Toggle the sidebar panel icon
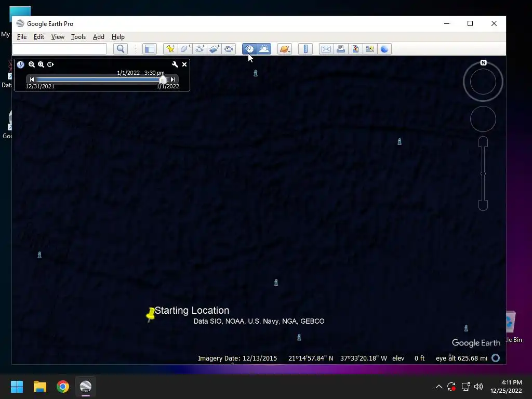 (x=149, y=49)
